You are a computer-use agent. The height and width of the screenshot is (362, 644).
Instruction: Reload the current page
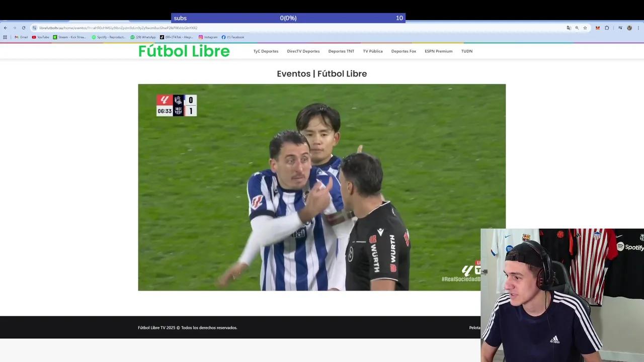click(23, 28)
